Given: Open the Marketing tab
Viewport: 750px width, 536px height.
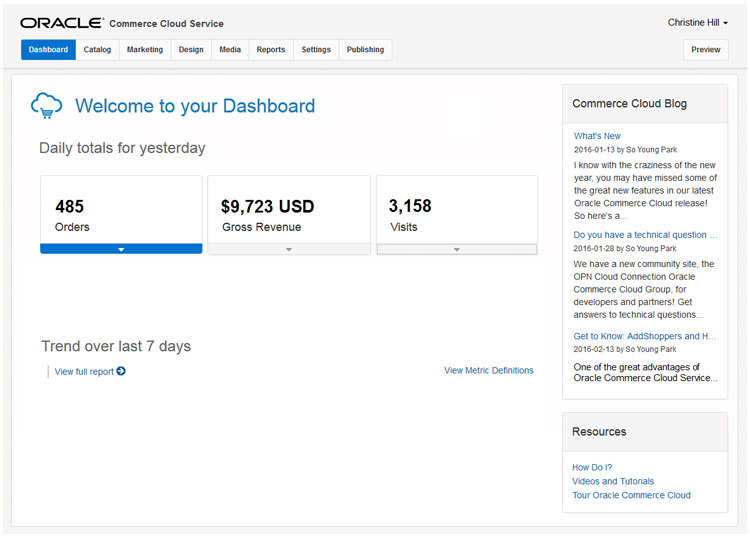Looking at the screenshot, I should coord(145,50).
